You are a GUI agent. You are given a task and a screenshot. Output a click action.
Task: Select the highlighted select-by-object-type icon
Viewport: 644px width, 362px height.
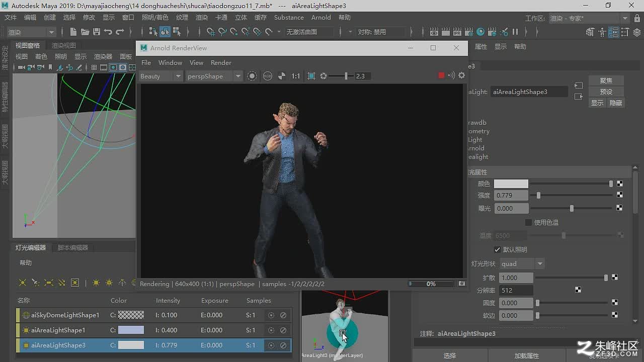pyautogui.click(x=165, y=32)
